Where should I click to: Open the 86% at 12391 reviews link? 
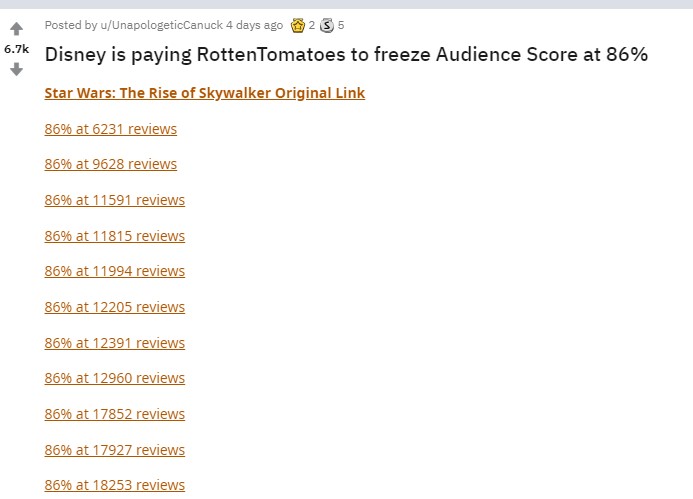pyautogui.click(x=114, y=343)
